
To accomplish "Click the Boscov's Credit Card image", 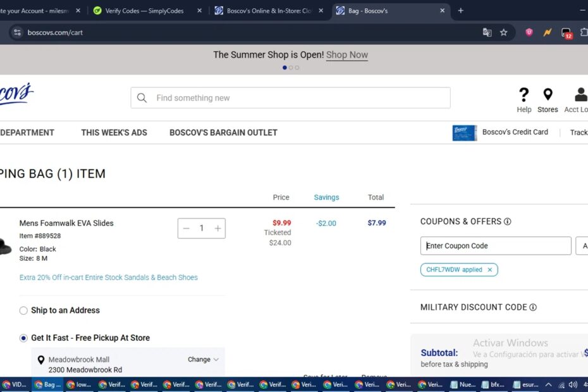I will tap(464, 133).
